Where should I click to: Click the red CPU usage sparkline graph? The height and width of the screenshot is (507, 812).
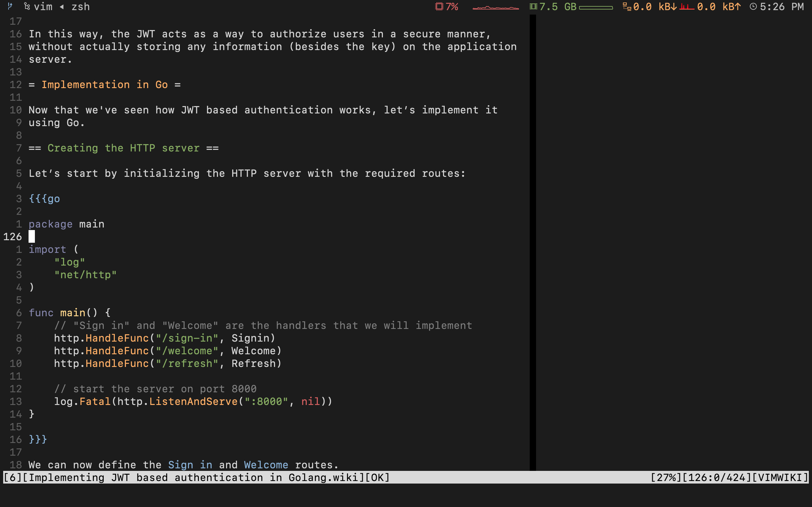point(495,8)
